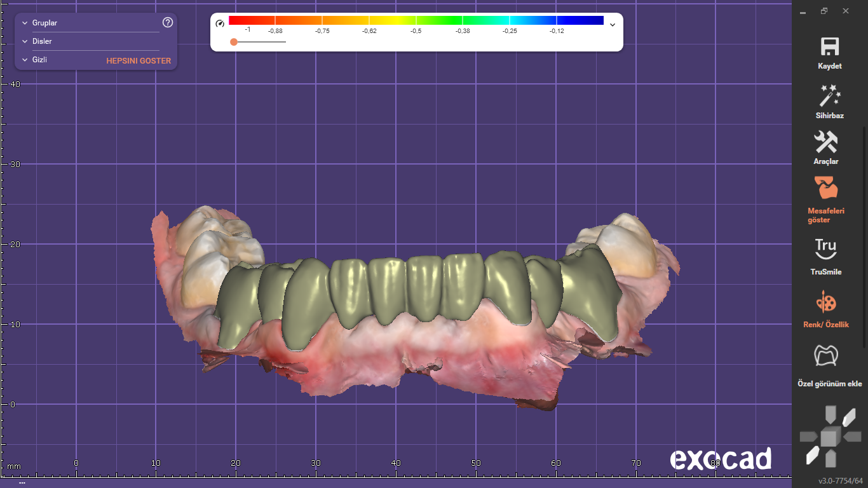Viewport: 868px width, 488px height.
Task: Toggle the Renk/Özellik color option
Action: tap(826, 302)
